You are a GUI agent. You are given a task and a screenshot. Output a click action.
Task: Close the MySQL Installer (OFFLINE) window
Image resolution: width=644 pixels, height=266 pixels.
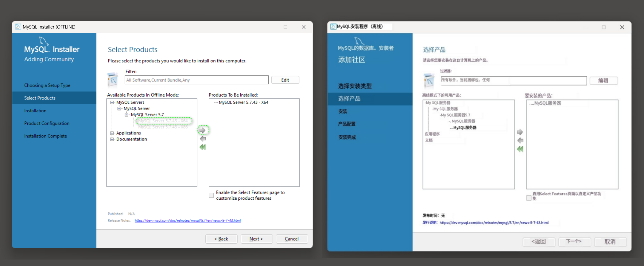304,27
